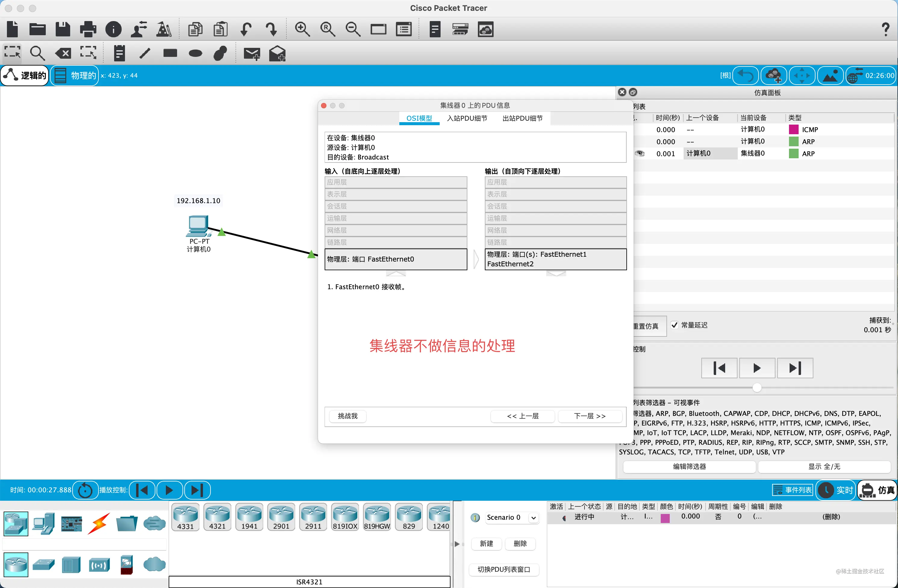Play simulation in the simulation panel
The height and width of the screenshot is (588, 898).
757,368
